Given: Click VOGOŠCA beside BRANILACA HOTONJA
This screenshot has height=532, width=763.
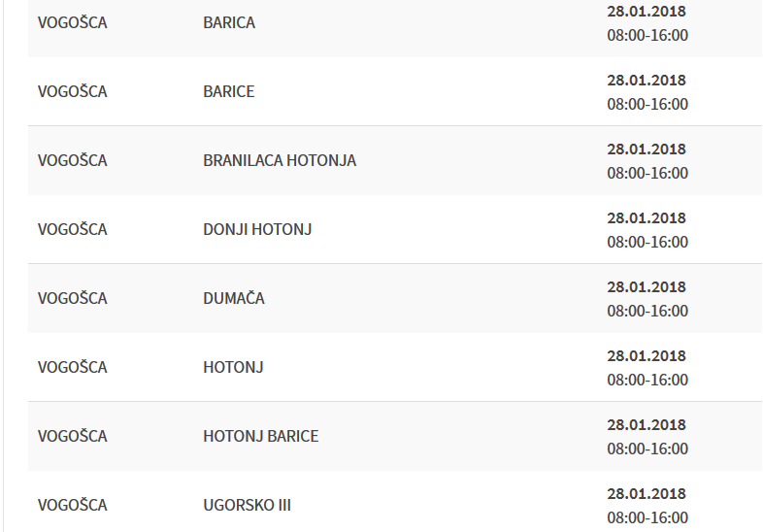Looking at the screenshot, I should [73, 160].
